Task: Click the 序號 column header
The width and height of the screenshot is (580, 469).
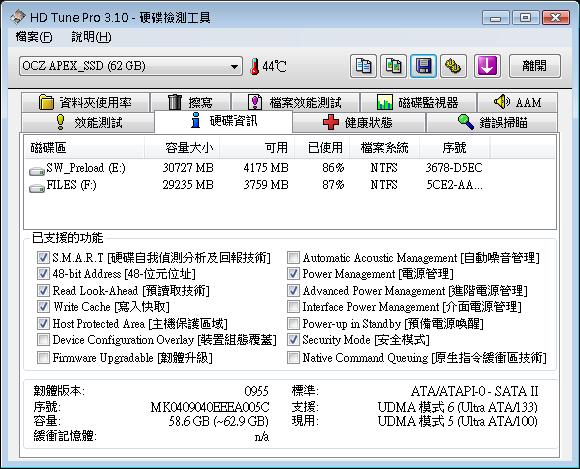Action: [x=455, y=148]
